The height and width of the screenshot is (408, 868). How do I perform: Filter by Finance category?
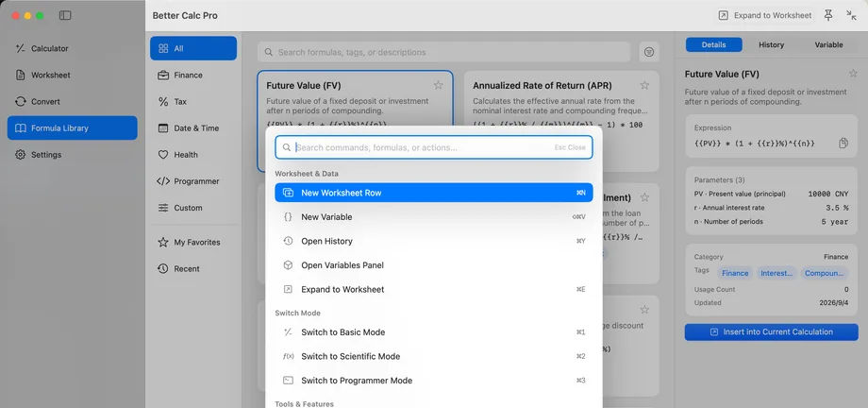[x=193, y=75]
